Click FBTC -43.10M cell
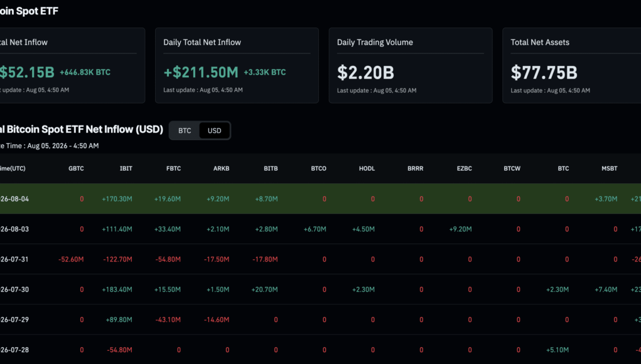Screen dimensions: 641x364 pos(168,320)
